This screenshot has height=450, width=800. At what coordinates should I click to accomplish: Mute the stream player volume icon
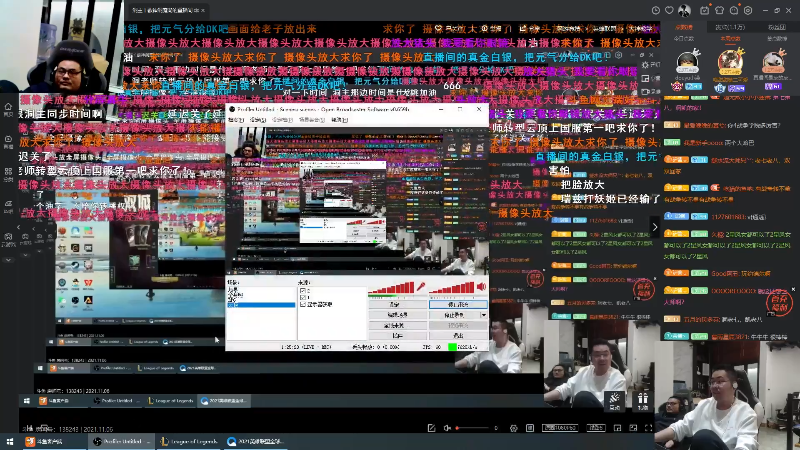(x=447, y=428)
